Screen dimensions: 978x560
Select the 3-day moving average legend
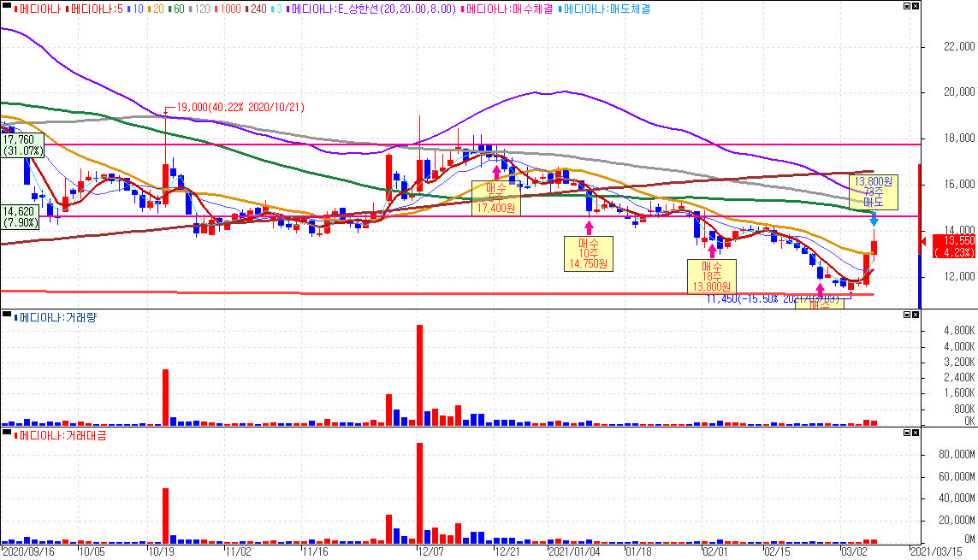click(277, 9)
